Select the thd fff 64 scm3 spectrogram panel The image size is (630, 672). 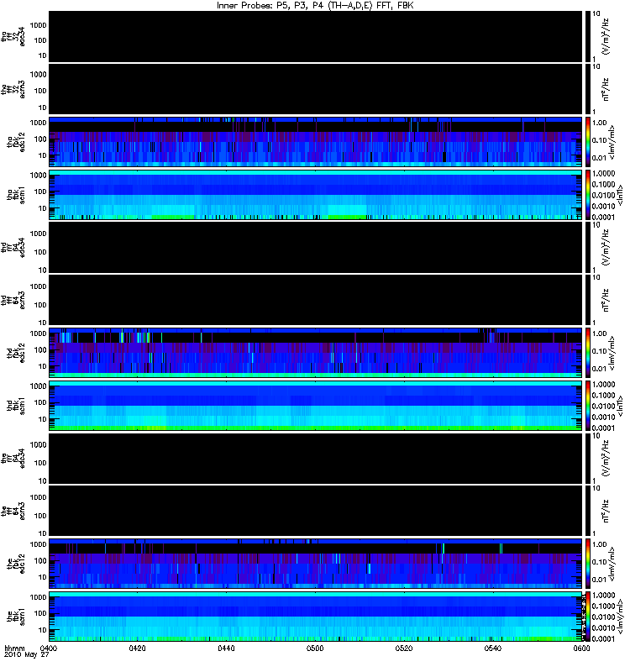316,300
